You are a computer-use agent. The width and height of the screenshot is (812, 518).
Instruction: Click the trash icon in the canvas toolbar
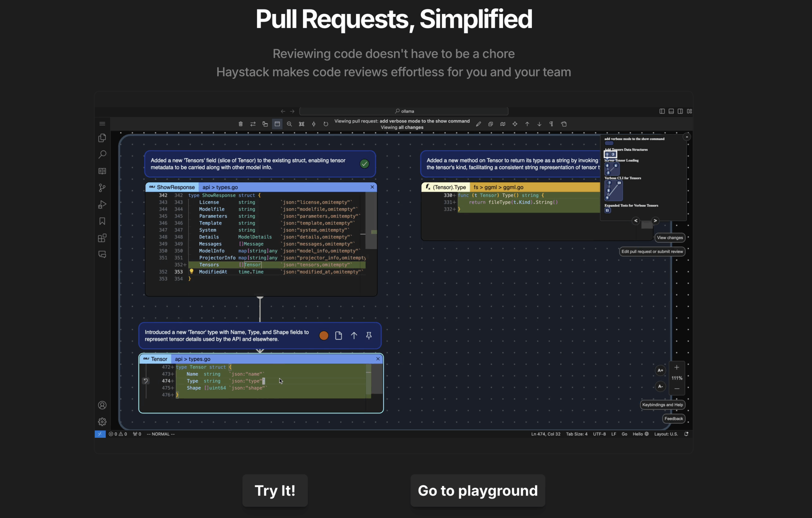pyautogui.click(x=240, y=124)
